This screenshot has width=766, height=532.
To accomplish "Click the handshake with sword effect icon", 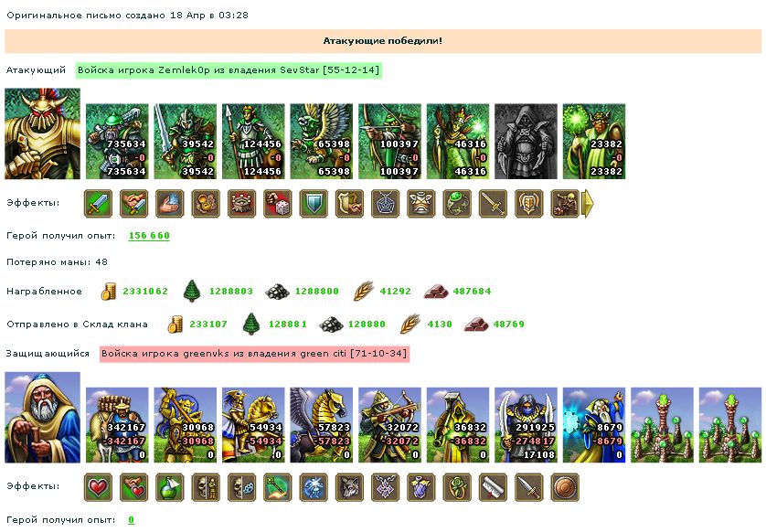I will [133, 203].
